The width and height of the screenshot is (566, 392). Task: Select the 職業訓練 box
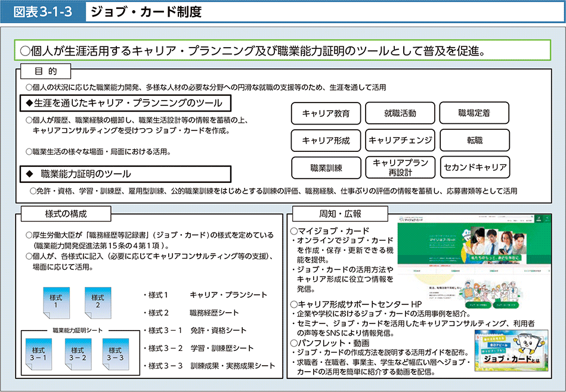[326, 168]
